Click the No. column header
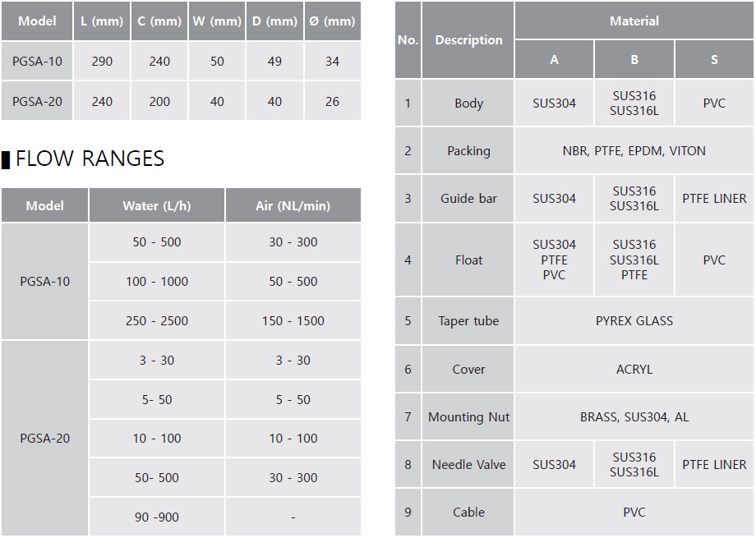Image resolution: width=756 pixels, height=538 pixels. (408, 40)
